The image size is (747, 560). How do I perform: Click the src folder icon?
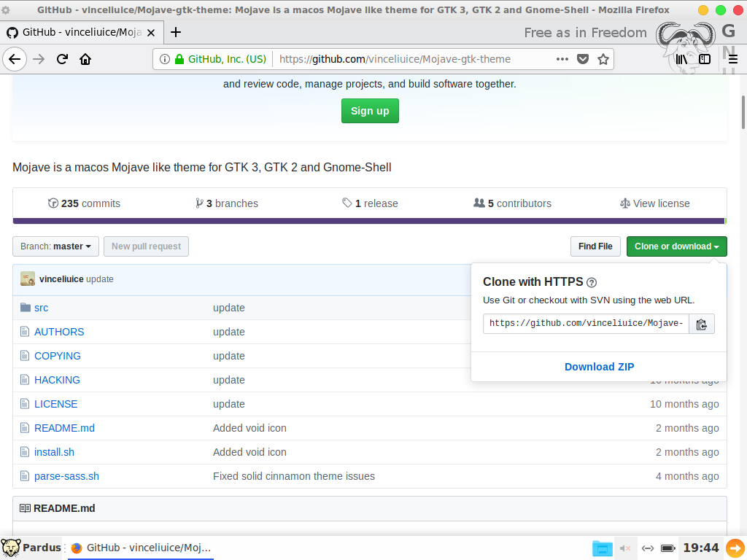(x=26, y=307)
